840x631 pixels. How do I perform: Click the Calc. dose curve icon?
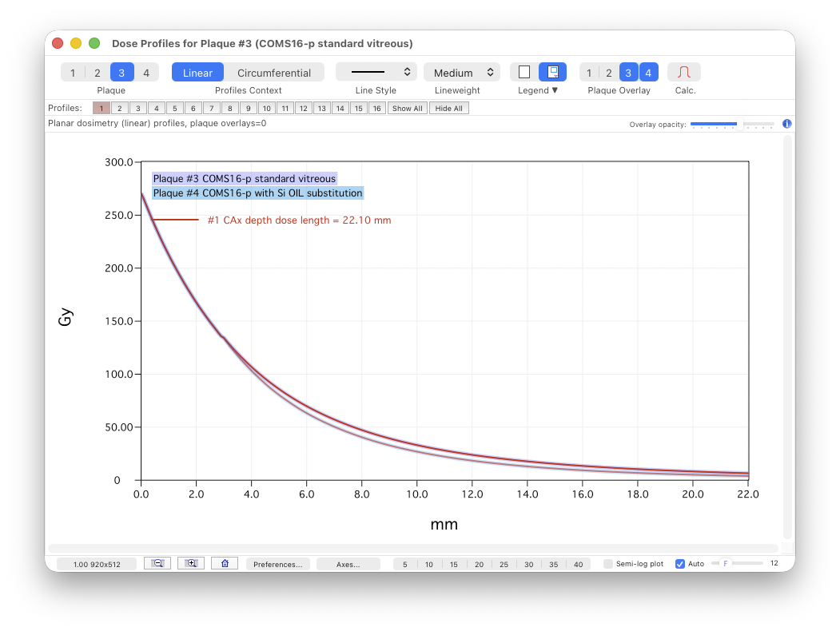pyautogui.click(x=683, y=73)
